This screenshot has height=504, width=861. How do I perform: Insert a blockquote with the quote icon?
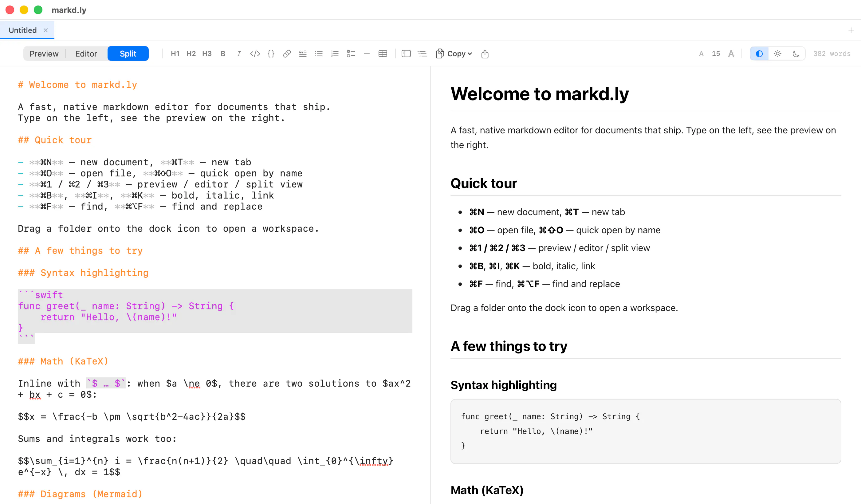(303, 54)
